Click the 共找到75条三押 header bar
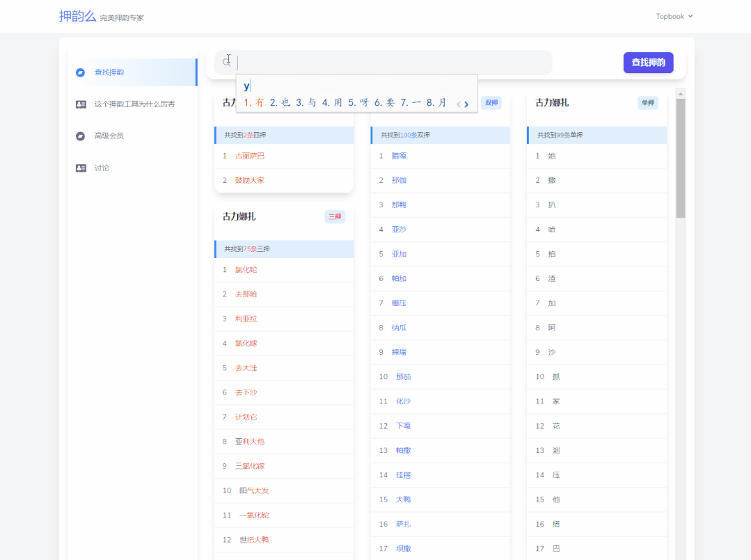Viewport: 751px width, 560px height. [x=284, y=249]
